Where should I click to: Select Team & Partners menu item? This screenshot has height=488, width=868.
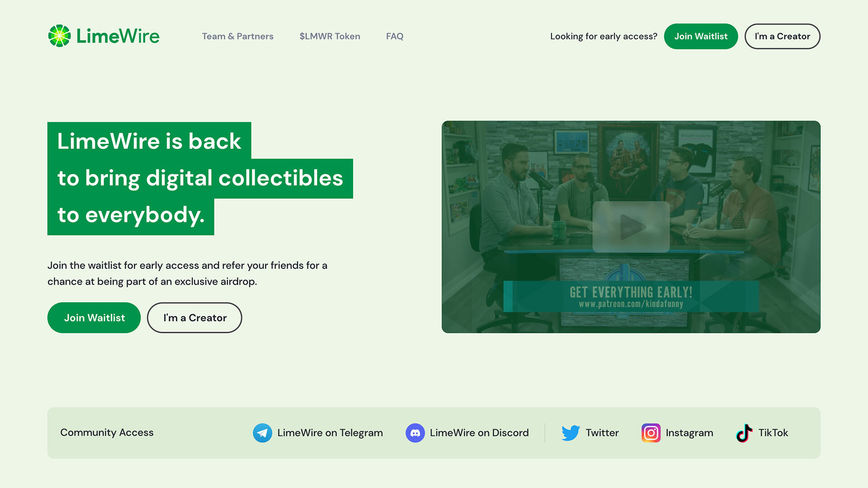[237, 36]
